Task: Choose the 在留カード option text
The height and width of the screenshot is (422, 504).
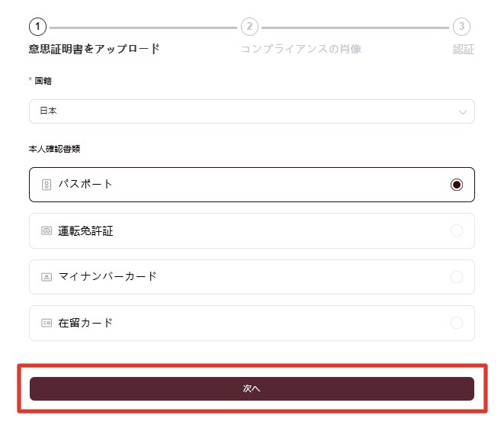Action: click(x=85, y=323)
